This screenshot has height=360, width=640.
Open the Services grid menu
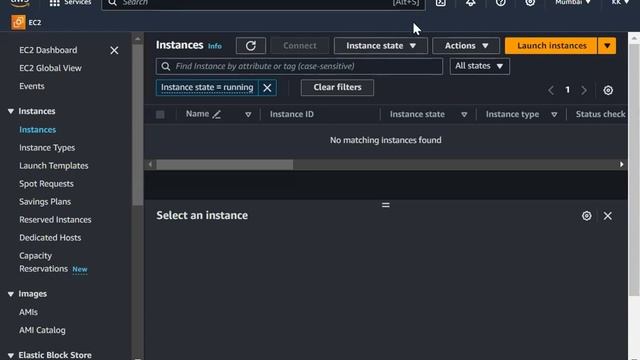tap(54, 3)
